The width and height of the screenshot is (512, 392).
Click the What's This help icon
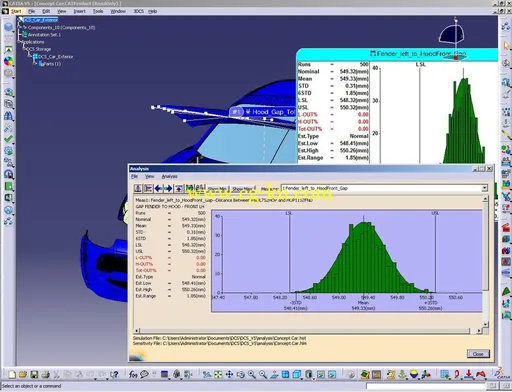pyautogui.click(x=114, y=374)
